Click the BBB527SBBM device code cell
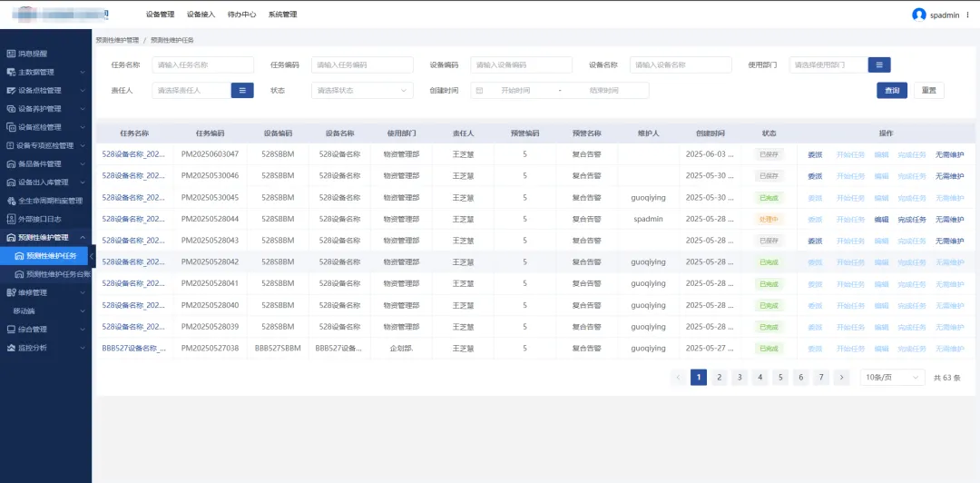 point(279,349)
